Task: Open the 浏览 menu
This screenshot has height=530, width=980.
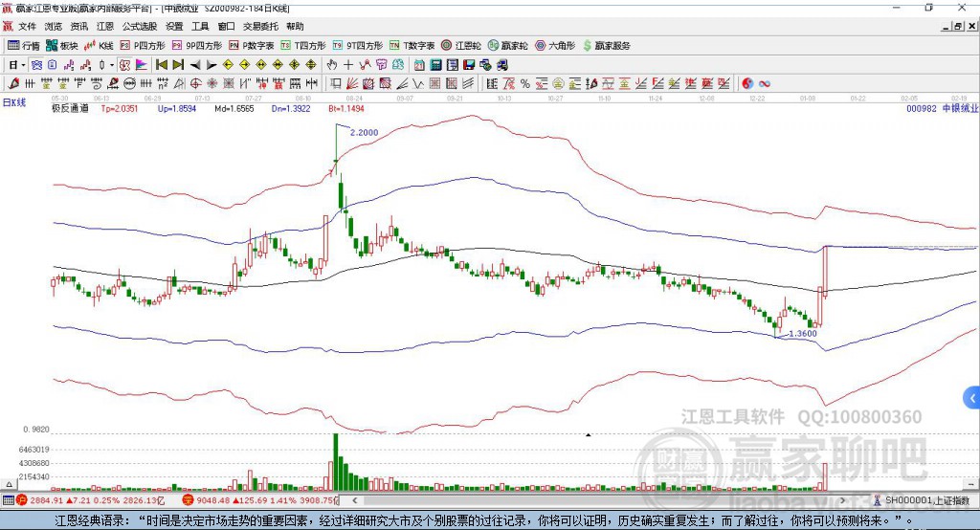Action: (54, 26)
